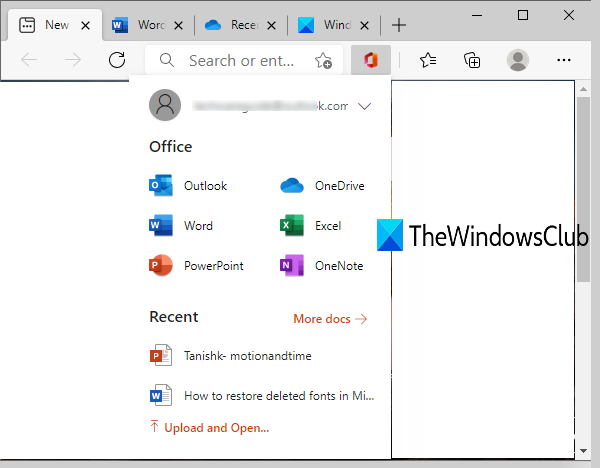Expand the account email dropdown chevron
The image size is (600, 468).
pyautogui.click(x=364, y=106)
